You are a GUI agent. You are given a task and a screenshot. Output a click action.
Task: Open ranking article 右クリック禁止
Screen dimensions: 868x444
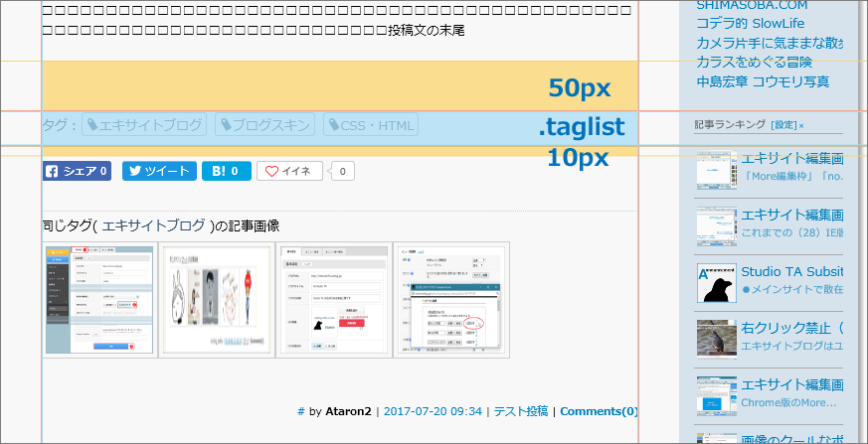click(792, 328)
